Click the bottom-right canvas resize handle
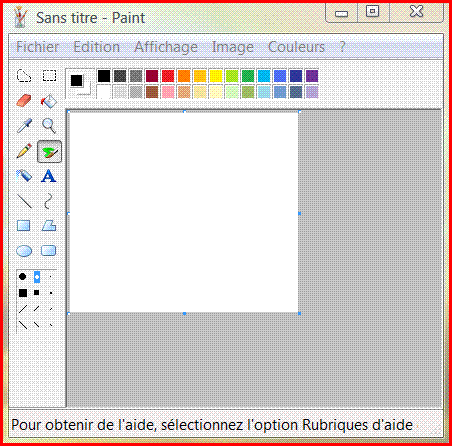The image size is (452, 446). pyautogui.click(x=299, y=313)
